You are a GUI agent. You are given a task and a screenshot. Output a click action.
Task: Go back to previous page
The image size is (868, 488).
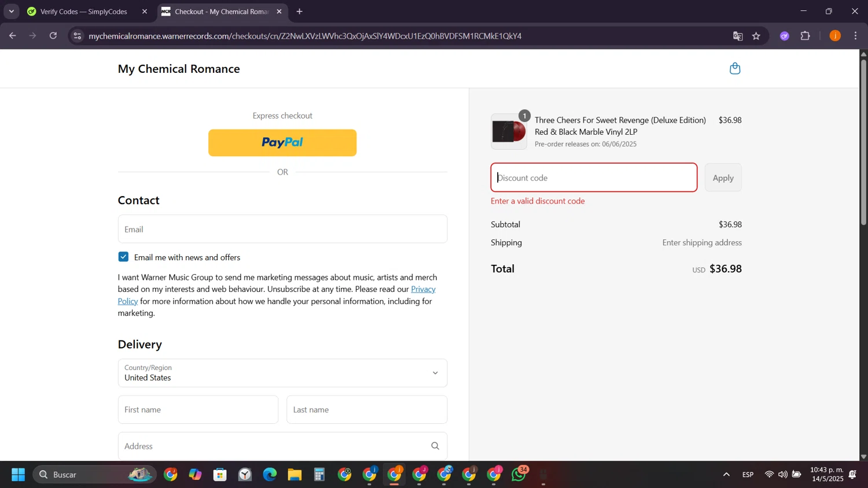tap(13, 36)
